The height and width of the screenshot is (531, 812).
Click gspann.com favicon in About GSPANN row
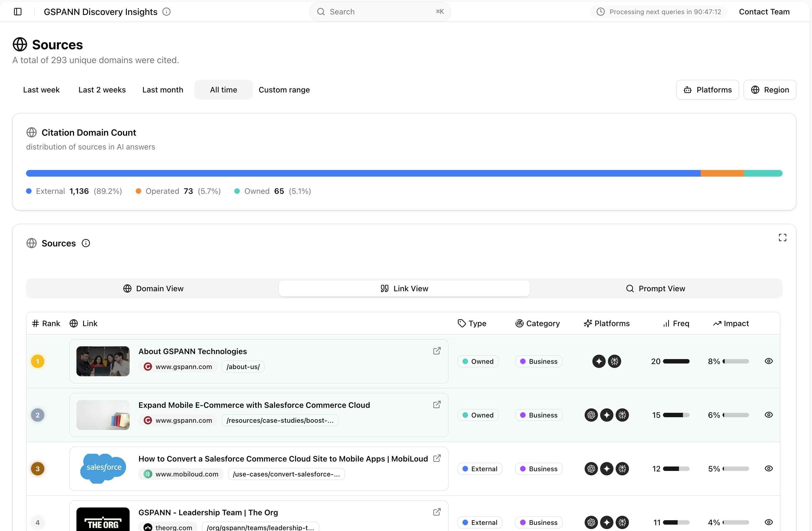148,367
